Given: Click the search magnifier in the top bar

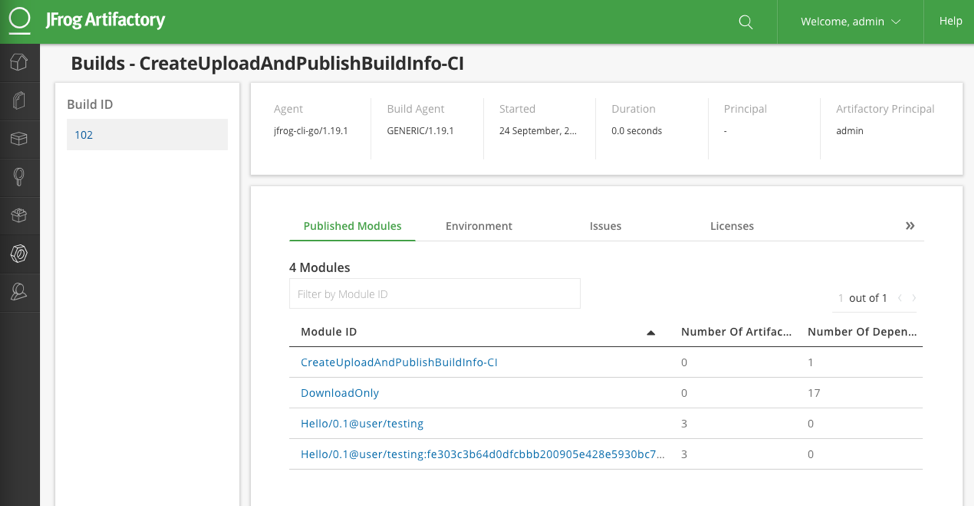Looking at the screenshot, I should pos(745,22).
